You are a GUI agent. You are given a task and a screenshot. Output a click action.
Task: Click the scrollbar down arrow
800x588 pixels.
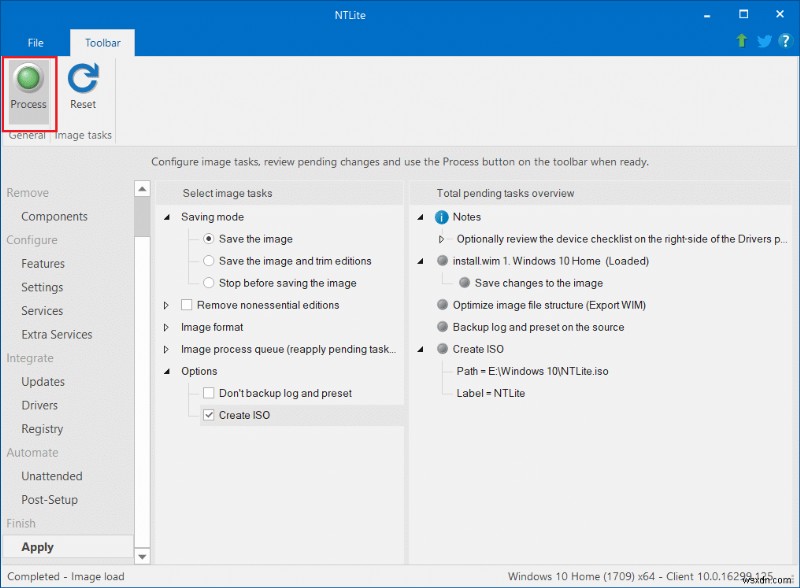[142, 555]
